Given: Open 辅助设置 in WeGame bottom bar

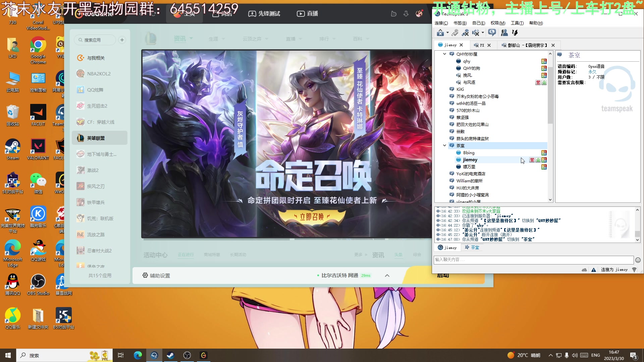Looking at the screenshot, I should coord(156,276).
